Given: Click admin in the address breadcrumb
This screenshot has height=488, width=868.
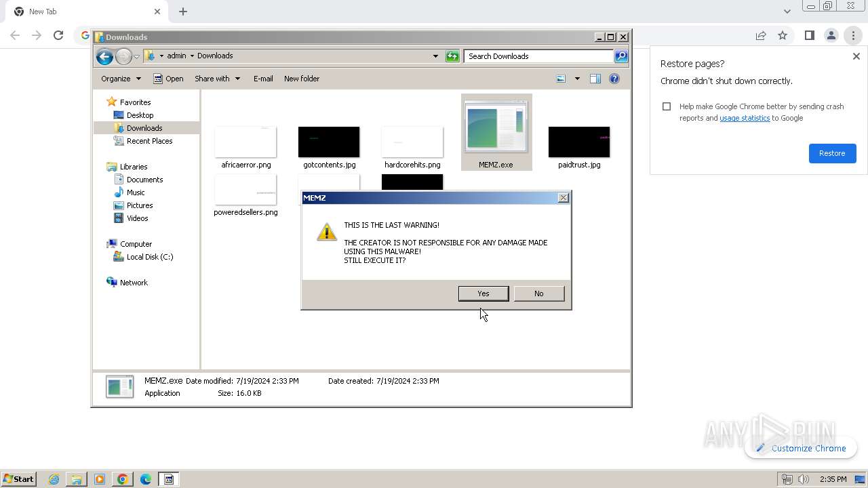Looking at the screenshot, I should pos(176,56).
